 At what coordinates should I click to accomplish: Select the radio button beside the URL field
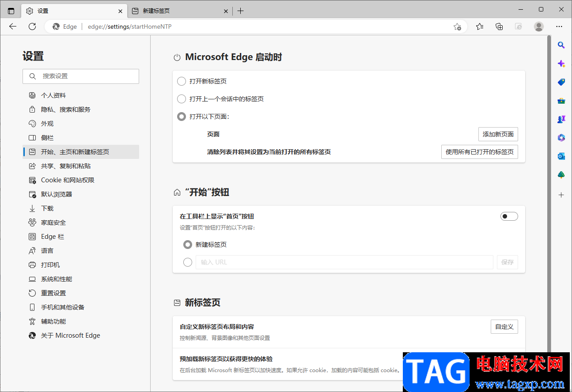click(x=188, y=262)
